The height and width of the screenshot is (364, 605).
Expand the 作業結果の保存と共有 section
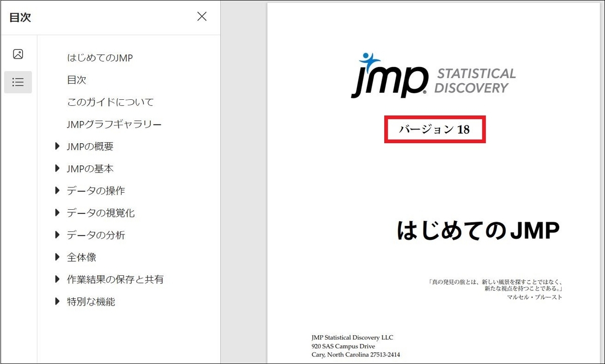pyautogui.click(x=57, y=279)
